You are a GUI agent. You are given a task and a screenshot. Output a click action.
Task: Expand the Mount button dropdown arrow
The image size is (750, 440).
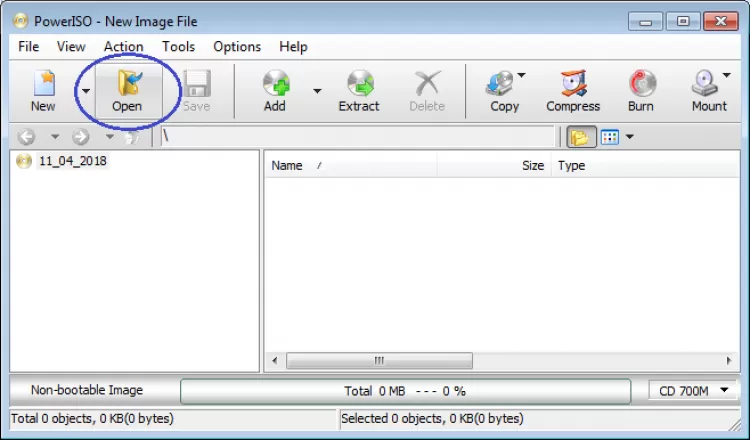[x=726, y=75]
